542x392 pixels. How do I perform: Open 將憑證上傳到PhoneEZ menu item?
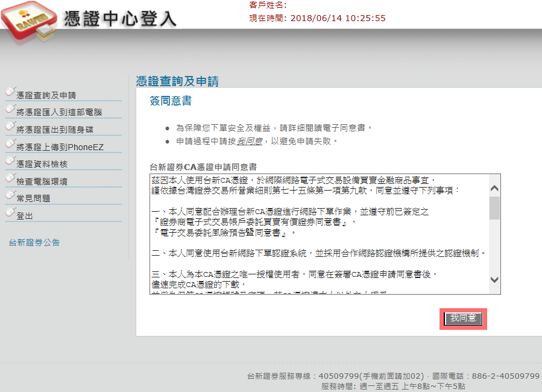coord(60,147)
